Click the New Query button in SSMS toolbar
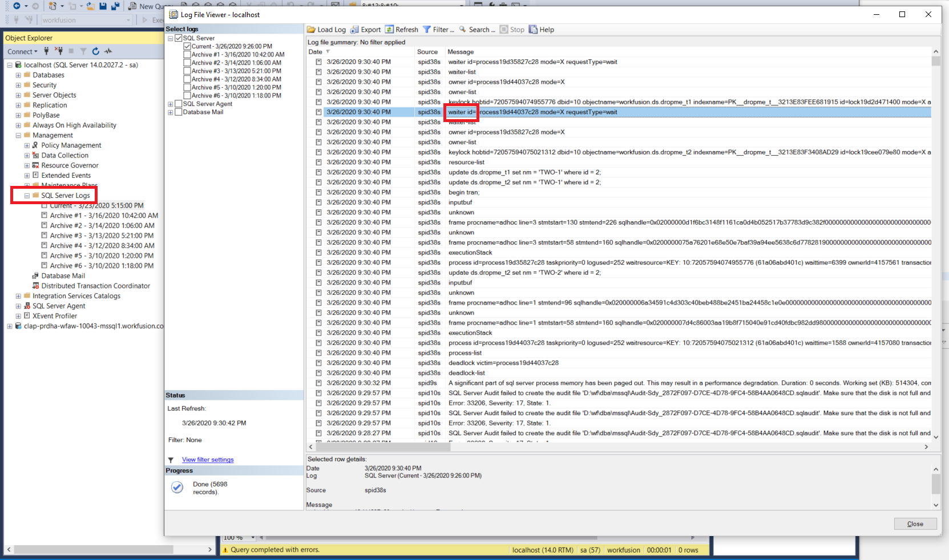The image size is (949, 560). (x=147, y=6)
